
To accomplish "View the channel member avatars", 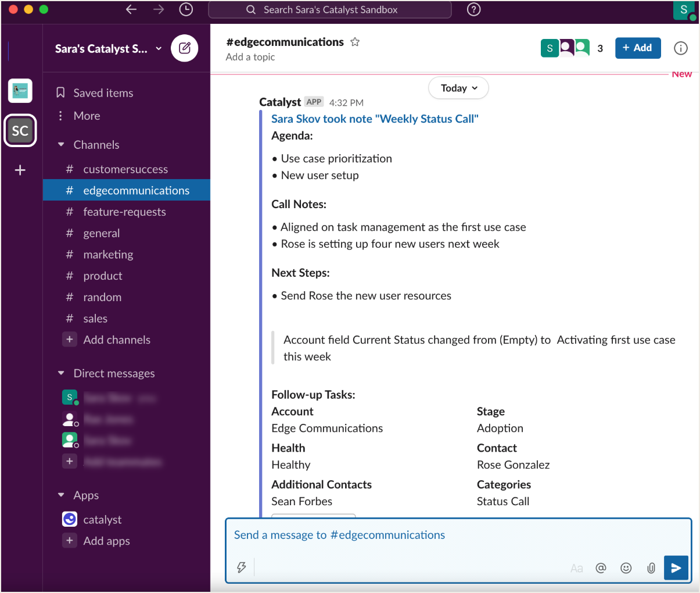I will (565, 48).
